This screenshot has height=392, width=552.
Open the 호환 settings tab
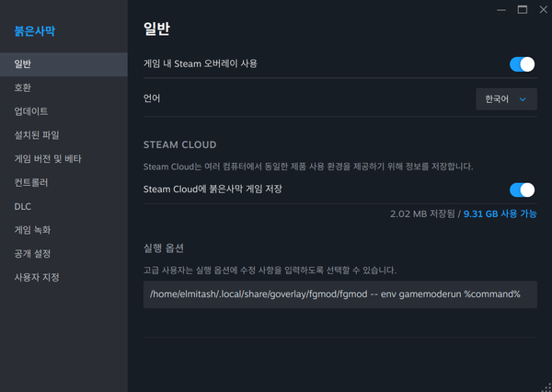(63, 87)
